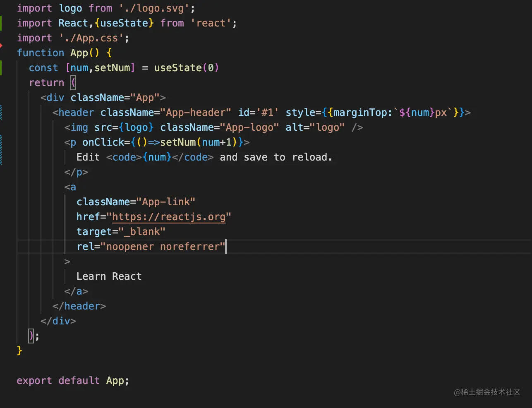
Task: Click the closing </a> tag
Action: 76,291
